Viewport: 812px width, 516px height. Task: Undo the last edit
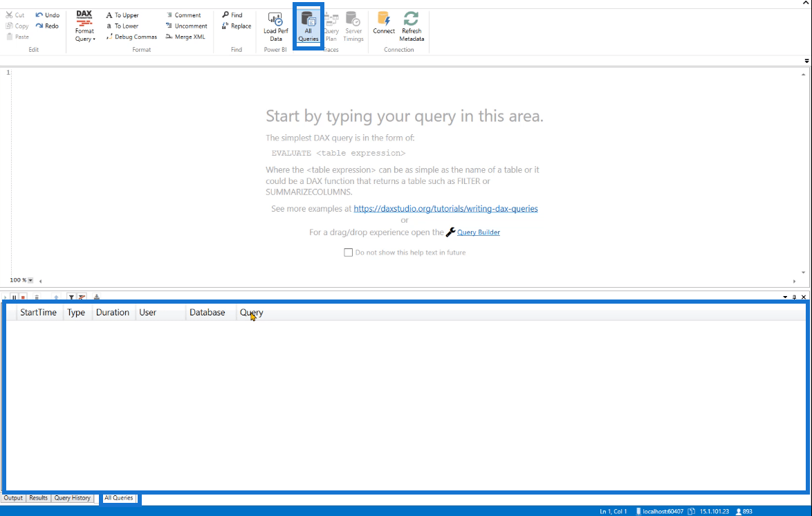click(x=47, y=15)
